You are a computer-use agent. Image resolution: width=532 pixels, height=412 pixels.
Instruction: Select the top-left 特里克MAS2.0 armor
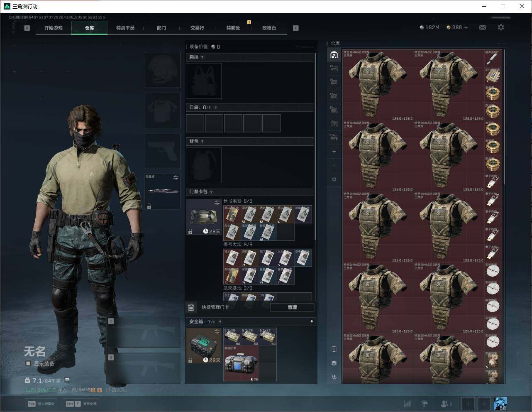pyautogui.click(x=378, y=86)
